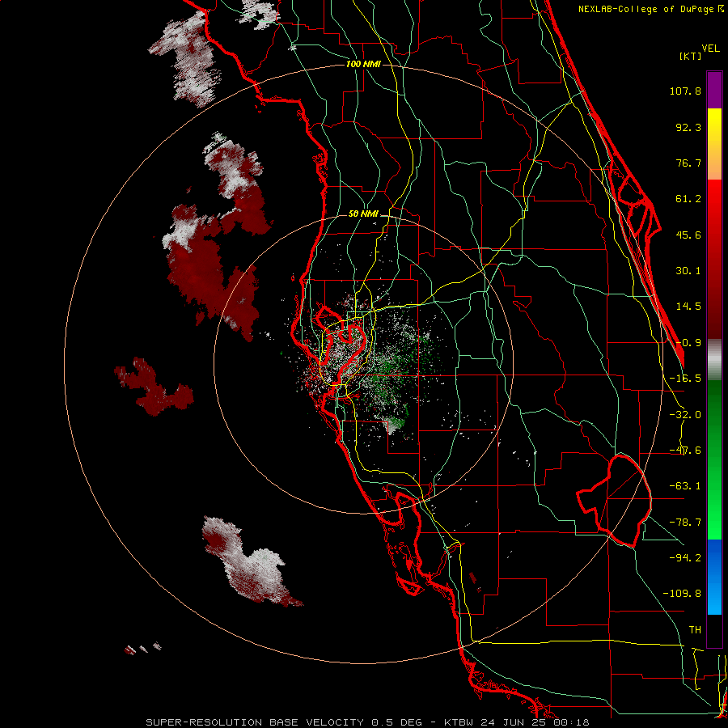Click the 76.7 legend value
Viewport: 728px width, 728px height.
point(688,163)
